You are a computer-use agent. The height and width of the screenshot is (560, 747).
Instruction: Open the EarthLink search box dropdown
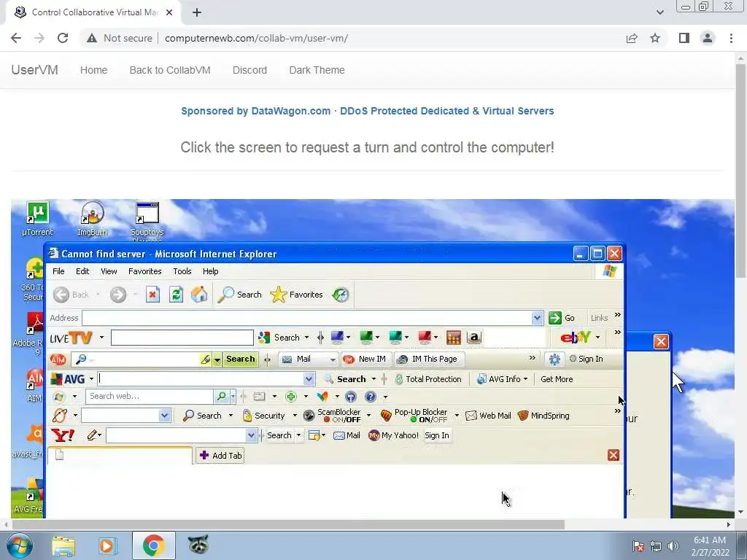(x=164, y=415)
